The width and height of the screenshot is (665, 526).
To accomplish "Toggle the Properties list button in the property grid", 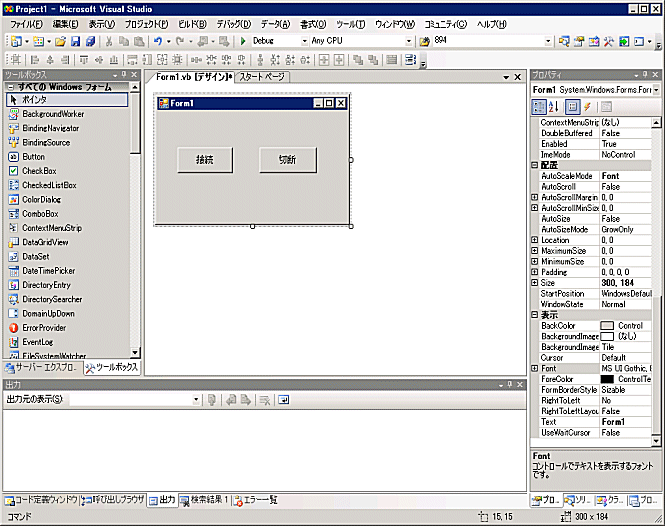I will (x=573, y=107).
